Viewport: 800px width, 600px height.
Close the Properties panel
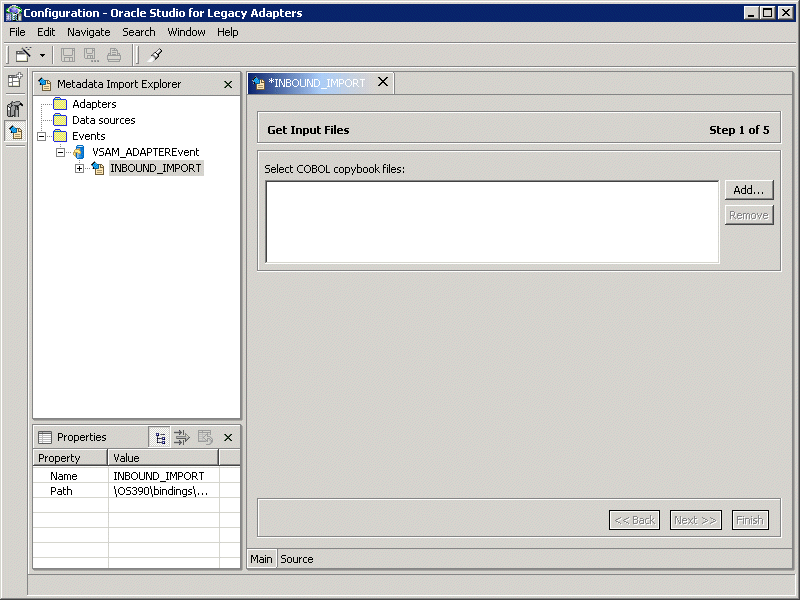coord(228,437)
